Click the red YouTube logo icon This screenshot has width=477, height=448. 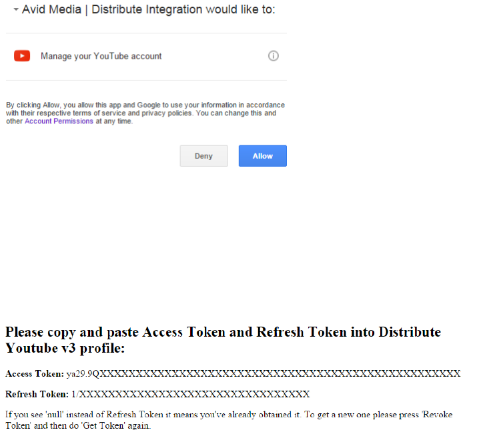click(x=22, y=56)
